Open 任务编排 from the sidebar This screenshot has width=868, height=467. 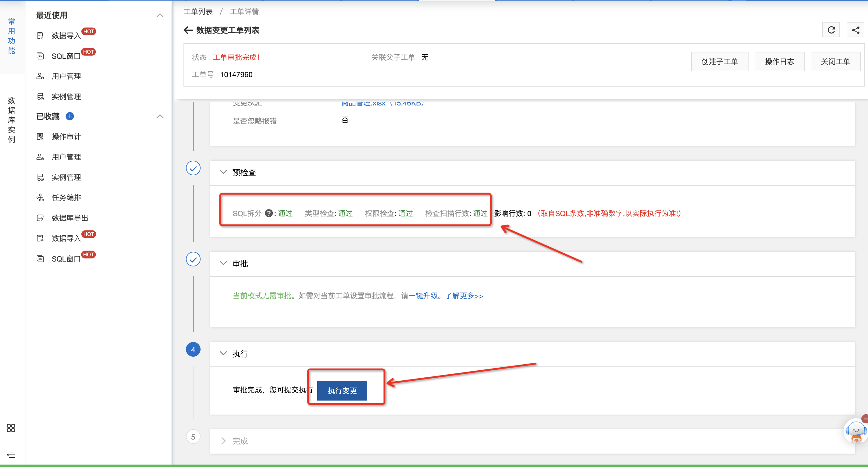pos(66,198)
